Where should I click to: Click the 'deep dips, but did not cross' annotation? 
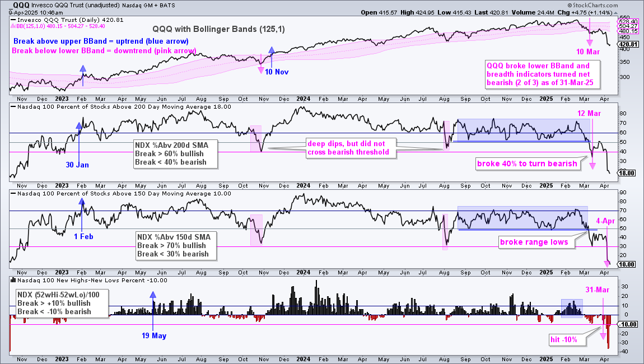(350, 148)
